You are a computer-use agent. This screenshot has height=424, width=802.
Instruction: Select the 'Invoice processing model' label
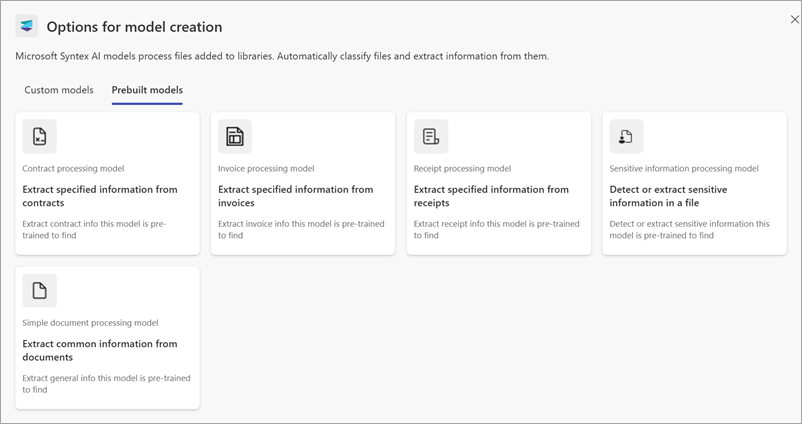(266, 168)
